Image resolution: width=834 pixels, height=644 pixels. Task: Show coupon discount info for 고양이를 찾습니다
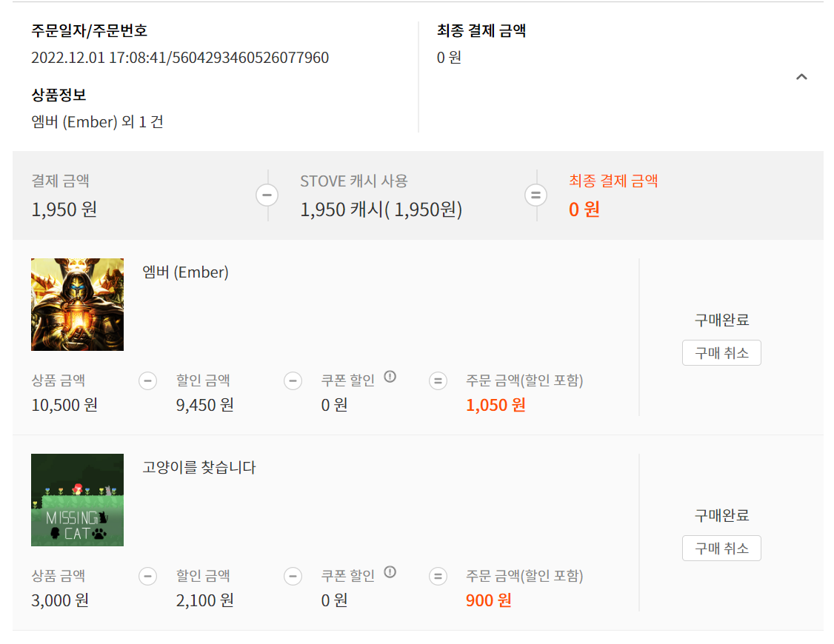click(390, 572)
